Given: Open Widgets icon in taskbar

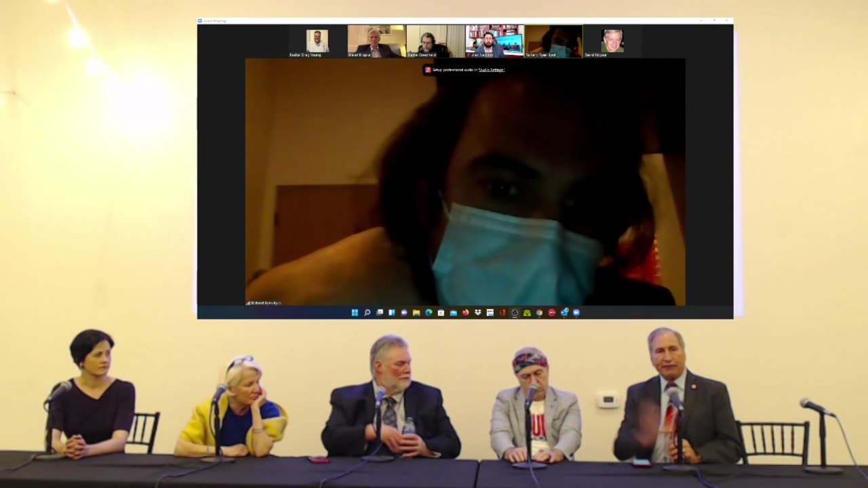Looking at the screenshot, I should pos(392,312).
